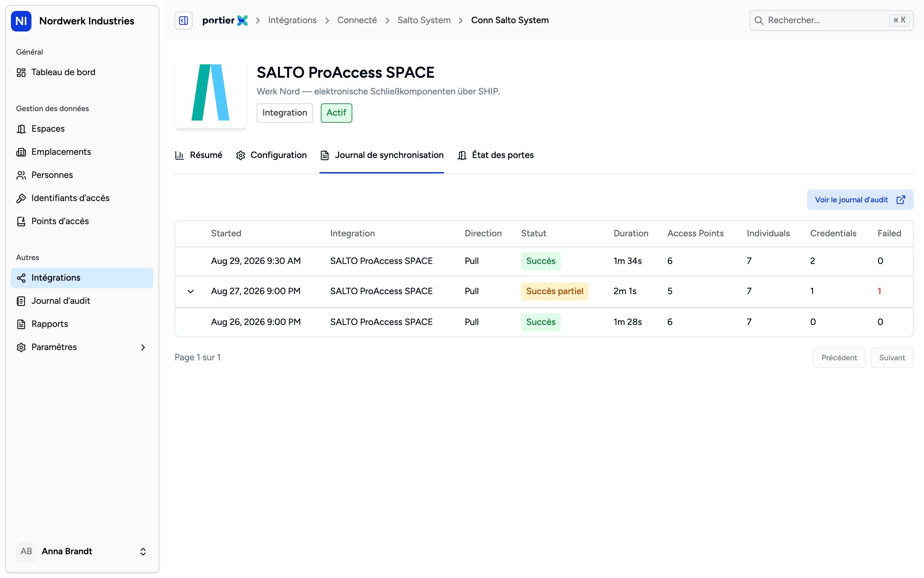Click the Intégrations share icon
The height and width of the screenshot is (578, 924).
21,278
